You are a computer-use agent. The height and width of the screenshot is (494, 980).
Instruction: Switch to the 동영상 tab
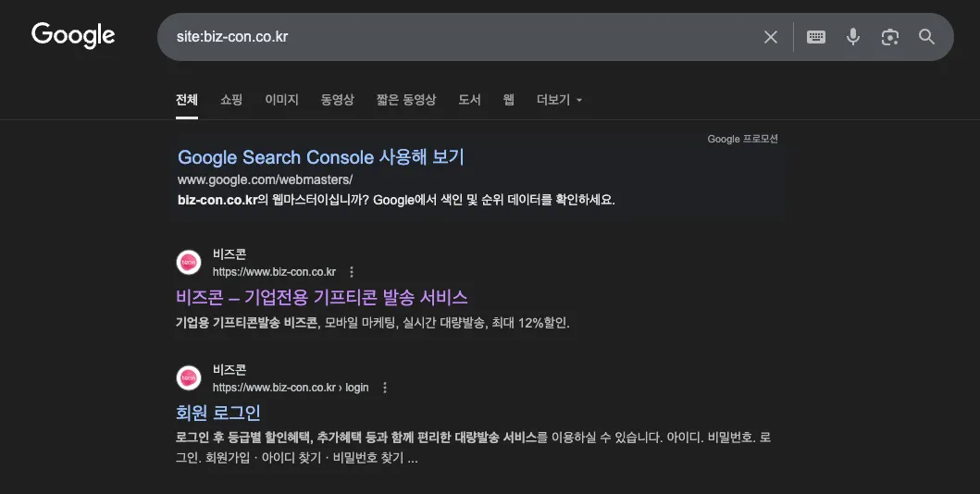(338, 100)
